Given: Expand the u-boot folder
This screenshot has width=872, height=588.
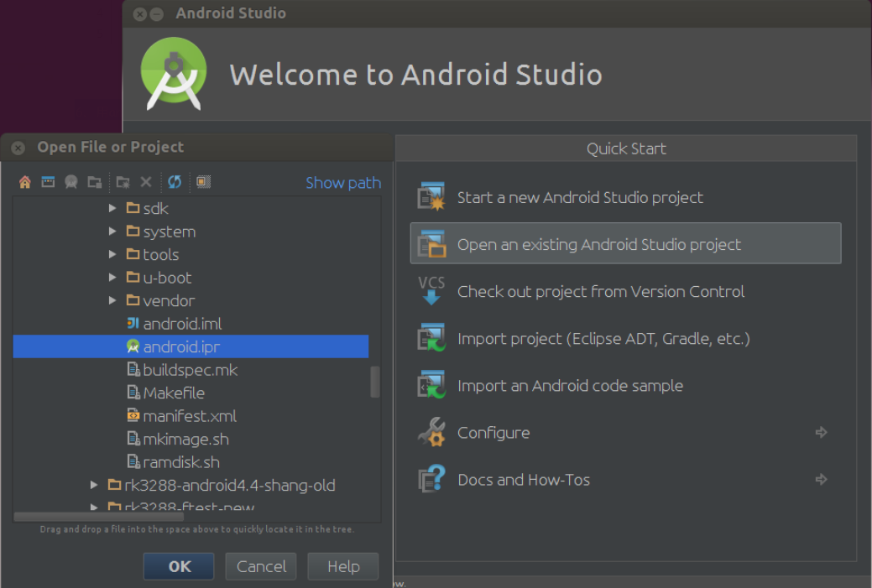Looking at the screenshot, I should 112,278.
